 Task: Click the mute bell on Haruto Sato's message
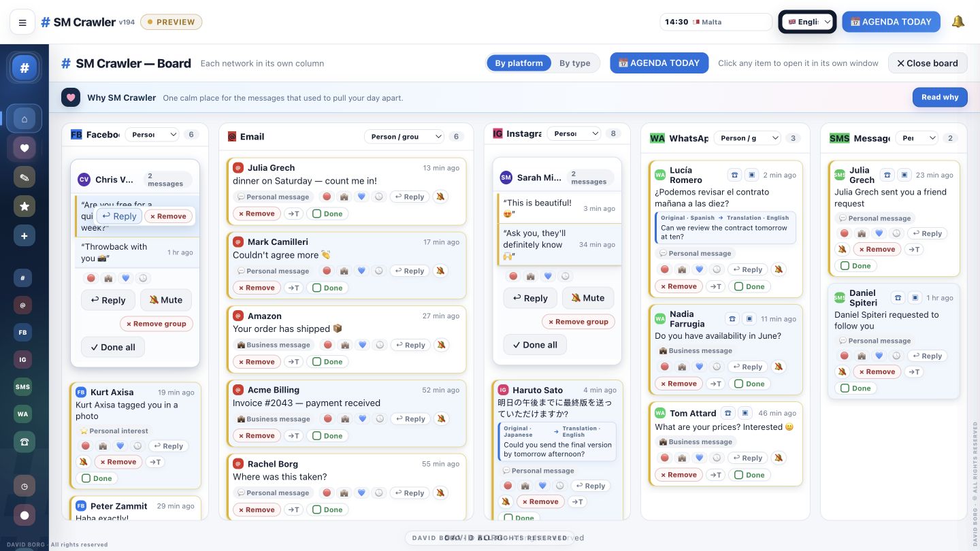pyautogui.click(x=505, y=501)
